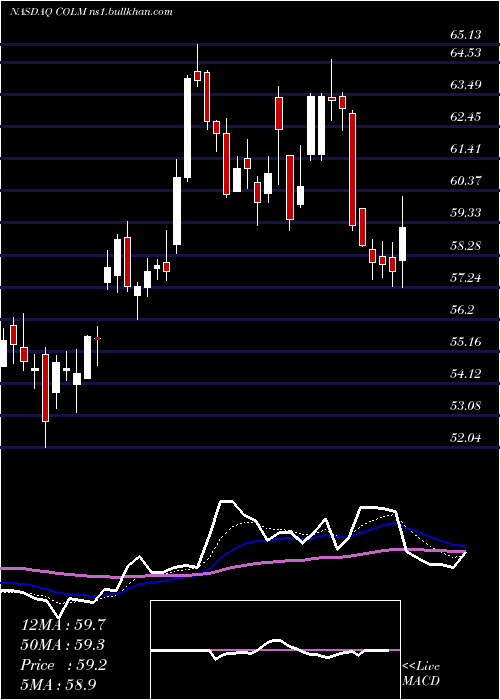Click the 57.24 price level label
Image resolution: width=500 pixels, height=700 pixels.
(x=465, y=278)
